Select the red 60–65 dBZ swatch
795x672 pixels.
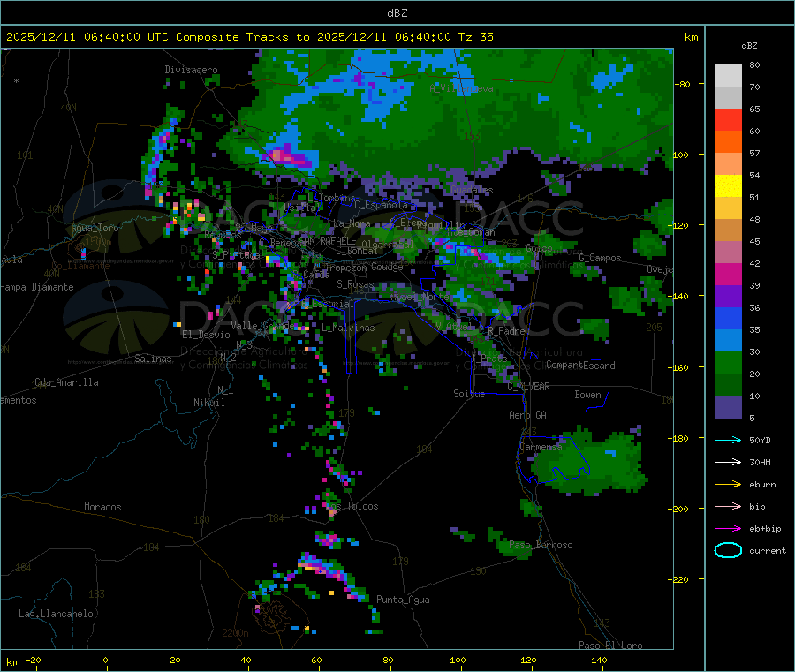[x=728, y=119]
